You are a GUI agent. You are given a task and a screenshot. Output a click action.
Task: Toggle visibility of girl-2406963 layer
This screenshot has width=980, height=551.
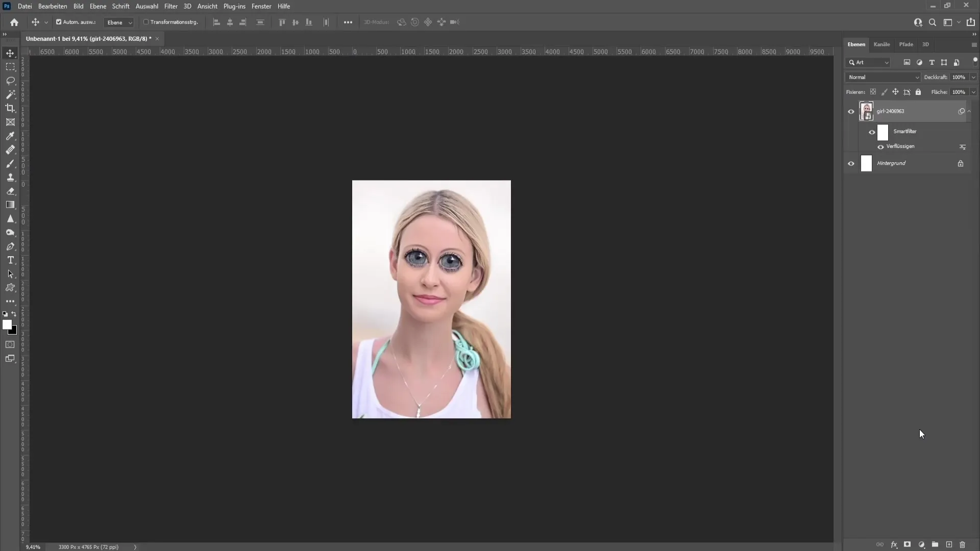[851, 112]
